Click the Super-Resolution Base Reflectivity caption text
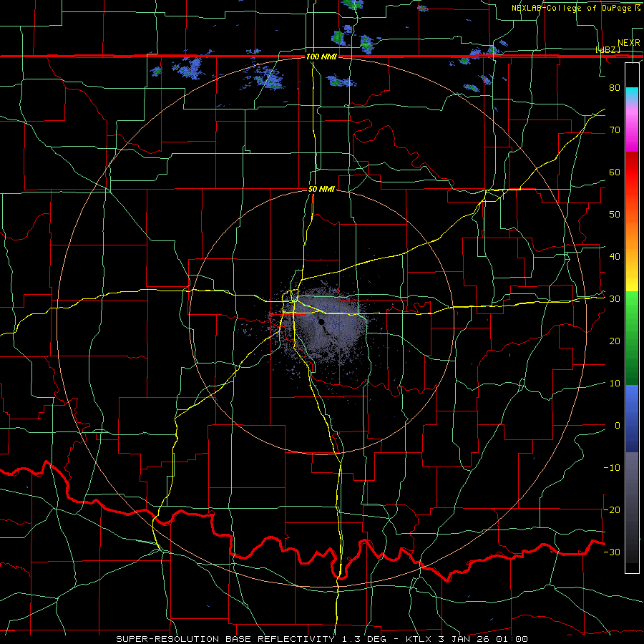Screen dimensions: 644x644 (322, 639)
